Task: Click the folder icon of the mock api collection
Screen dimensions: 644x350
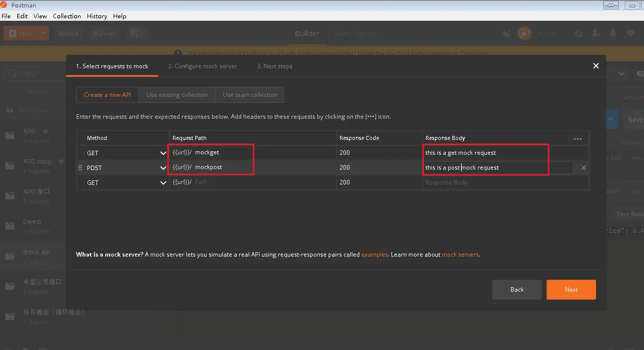Action: 10,256
